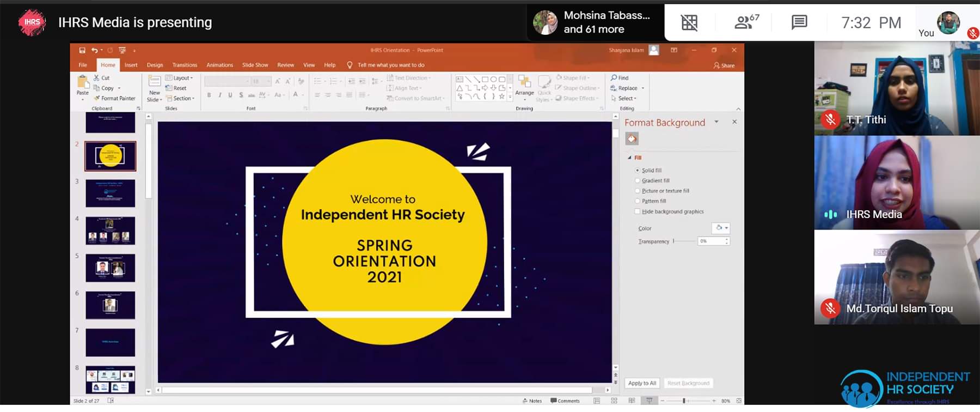This screenshot has height=412, width=980.
Task: Click the Transparency slider handle
Action: (x=673, y=241)
